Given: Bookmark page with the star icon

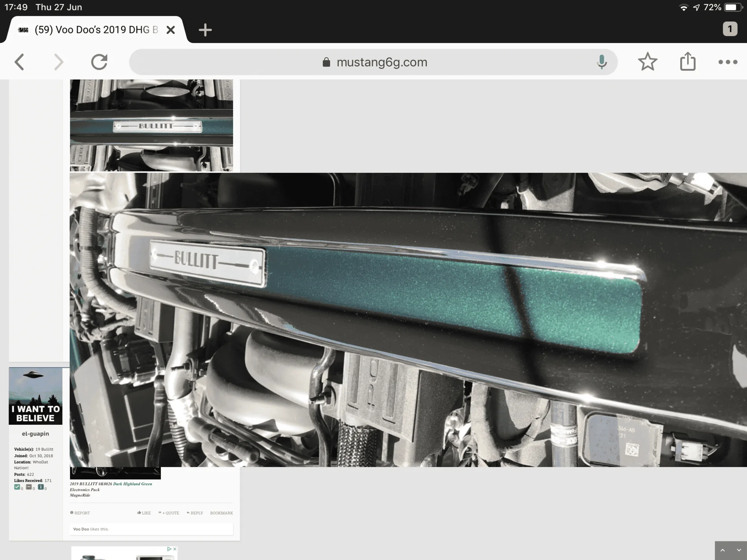Looking at the screenshot, I should 648,62.
